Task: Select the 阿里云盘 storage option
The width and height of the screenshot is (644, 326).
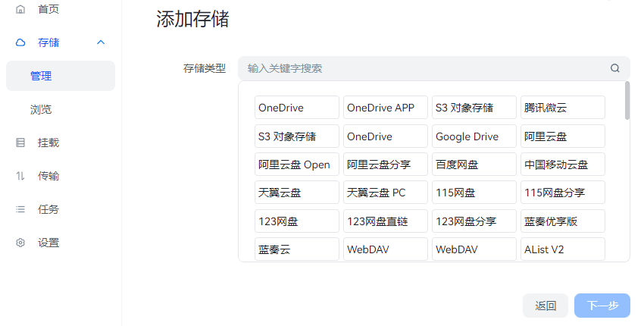Action: (563, 136)
